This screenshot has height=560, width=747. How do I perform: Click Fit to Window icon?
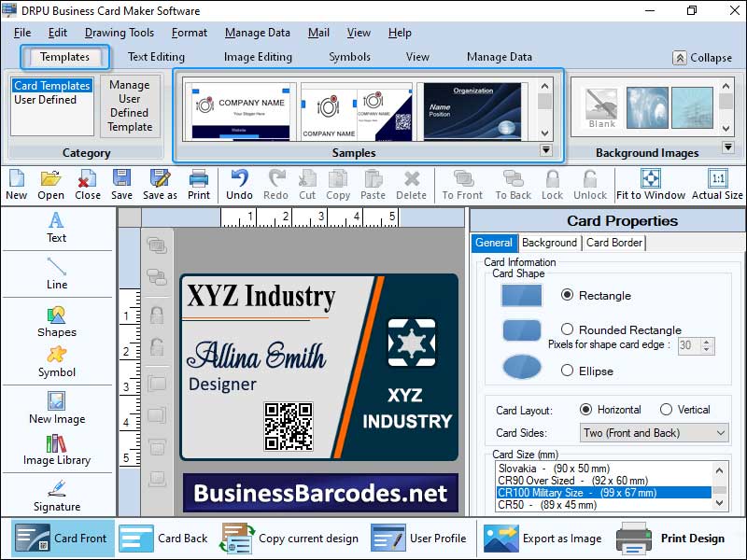(651, 184)
